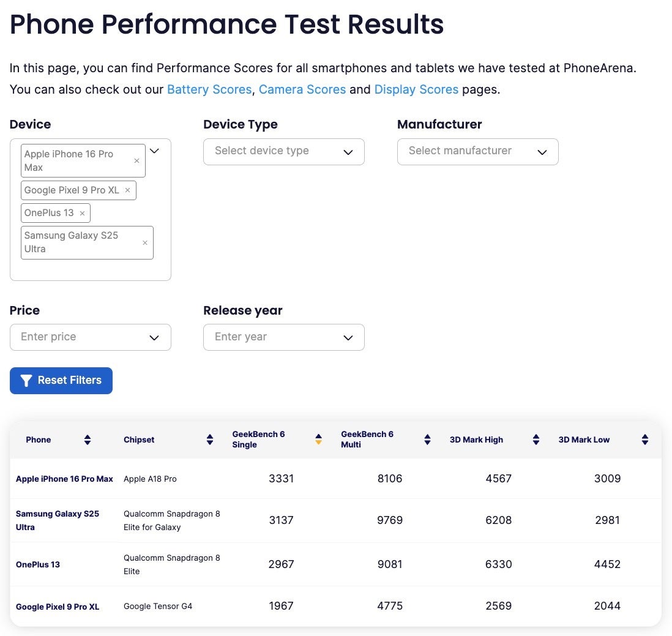Open the Device Type dropdown
This screenshot has width=672, height=636.
[283, 152]
